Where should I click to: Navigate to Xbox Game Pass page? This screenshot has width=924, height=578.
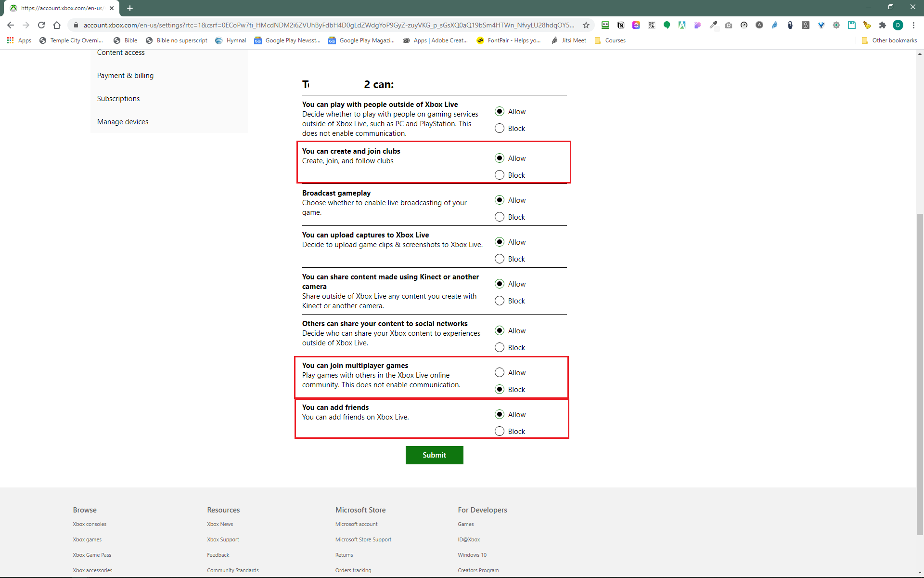[x=92, y=555]
